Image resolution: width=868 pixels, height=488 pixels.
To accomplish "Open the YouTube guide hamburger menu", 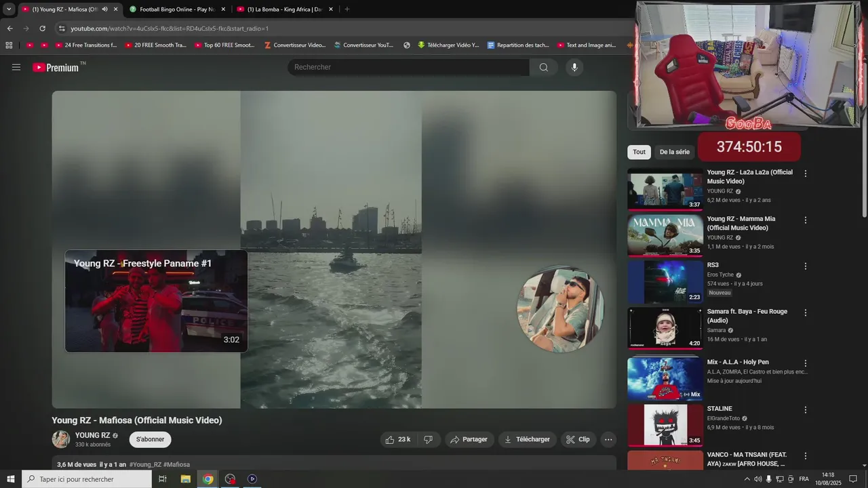I will (x=16, y=67).
